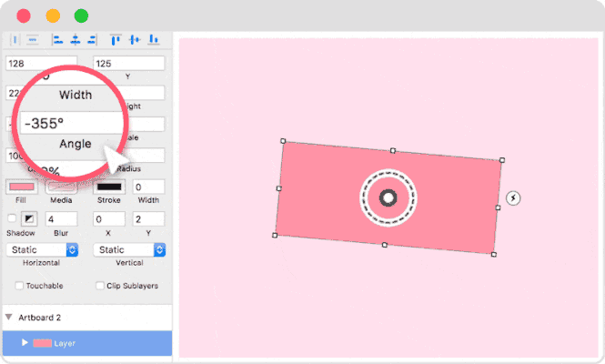The width and height of the screenshot is (605, 364).
Task: Click the Y position field showing 125
Action: coord(129,64)
